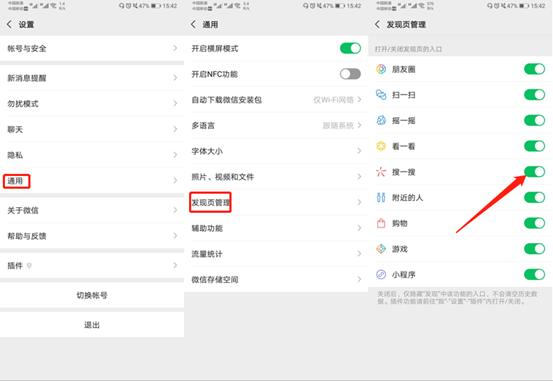Select the 照片、视频和文件 label
This screenshot has width=553, height=381.
click(x=223, y=177)
